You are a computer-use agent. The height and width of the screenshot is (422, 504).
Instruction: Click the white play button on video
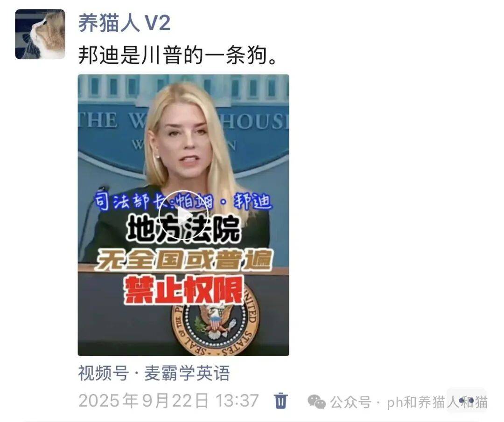(x=183, y=215)
